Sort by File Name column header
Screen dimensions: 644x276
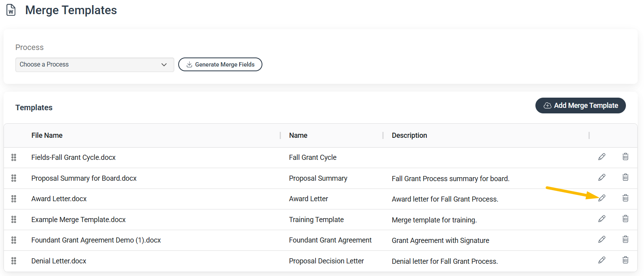47,135
